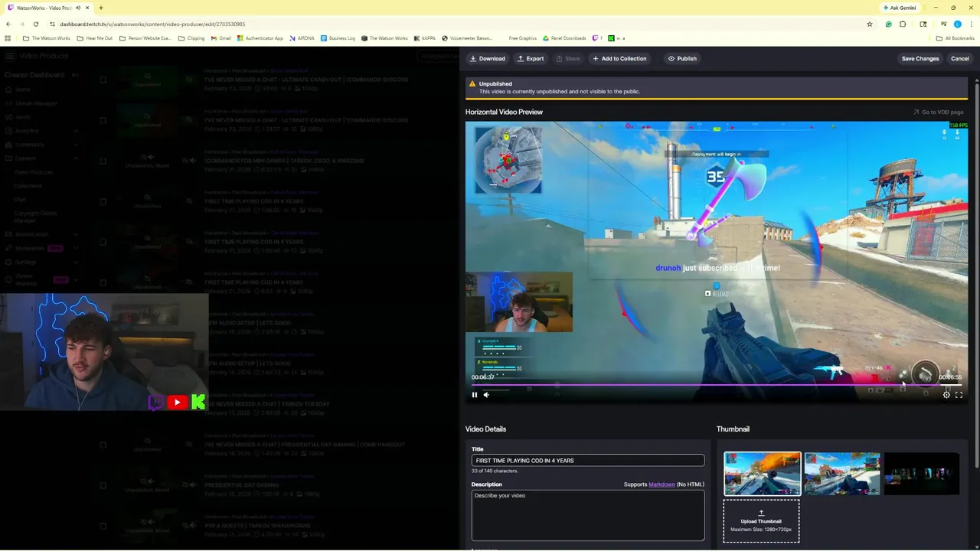
Task: Open the w.a bookmark
Action: [616, 38]
